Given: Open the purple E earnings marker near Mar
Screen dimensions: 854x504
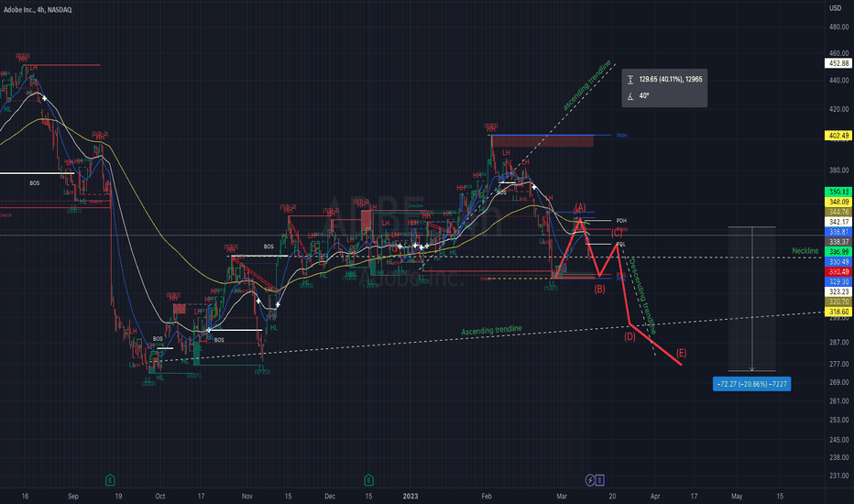Looking at the screenshot, I should [599, 480].
